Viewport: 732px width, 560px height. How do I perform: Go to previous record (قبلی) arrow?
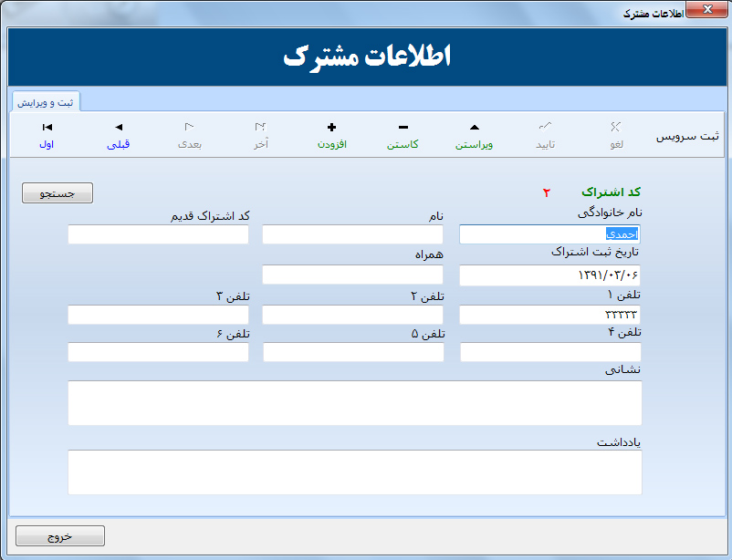coord(119,127)
